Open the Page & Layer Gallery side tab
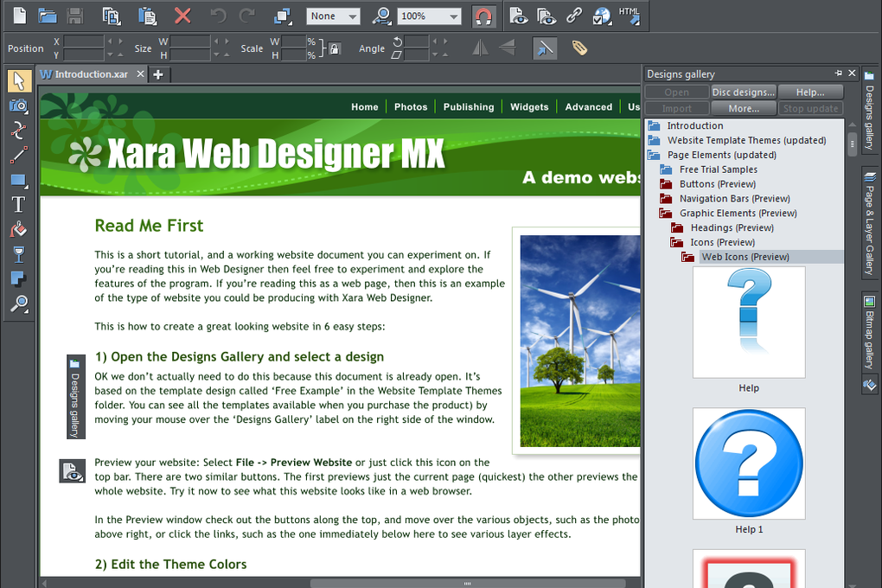 870,223
